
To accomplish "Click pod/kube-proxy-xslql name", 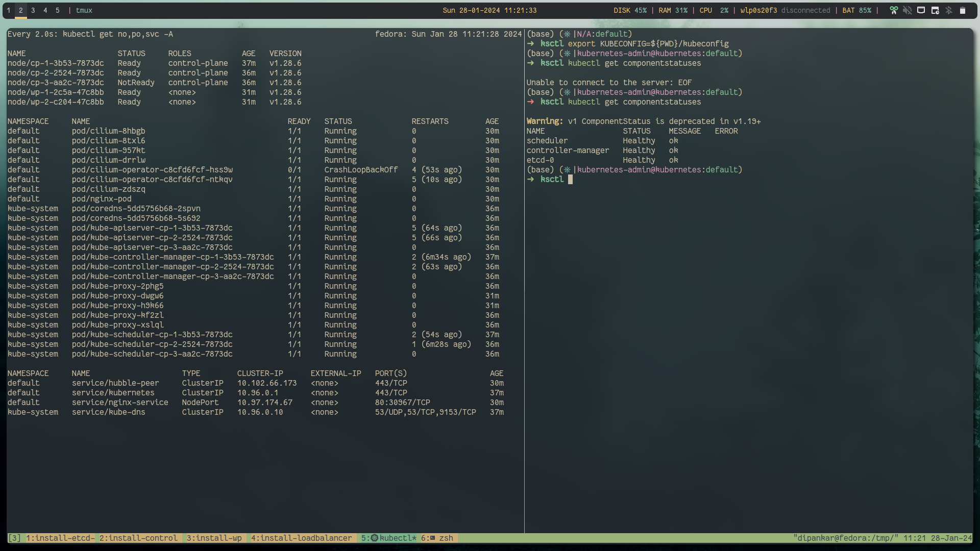I will [117, 325].
